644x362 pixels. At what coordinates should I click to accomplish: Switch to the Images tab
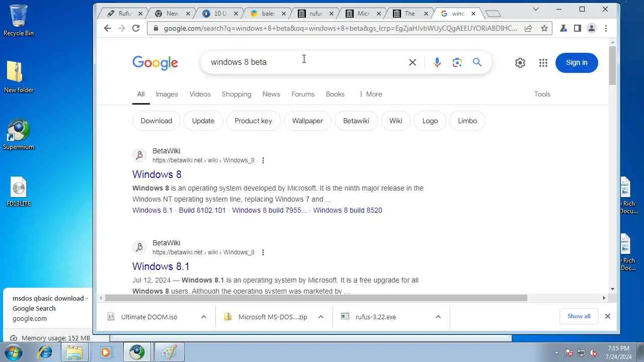[x=167, y=94]
